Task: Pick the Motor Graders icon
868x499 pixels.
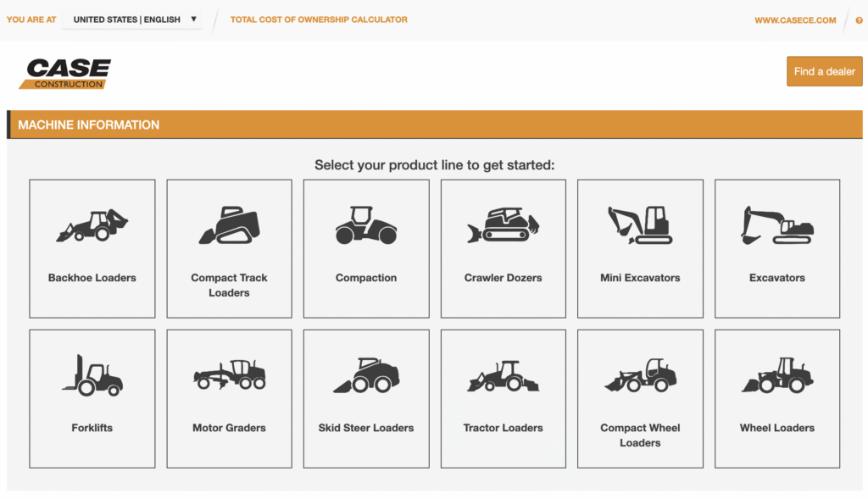Action: [x=229, y=375]
